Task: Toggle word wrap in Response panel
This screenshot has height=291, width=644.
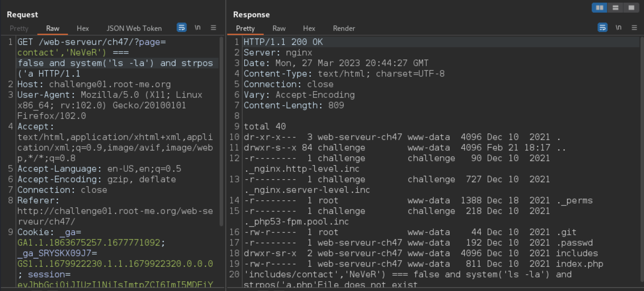Action: click(x=603, y=27)
